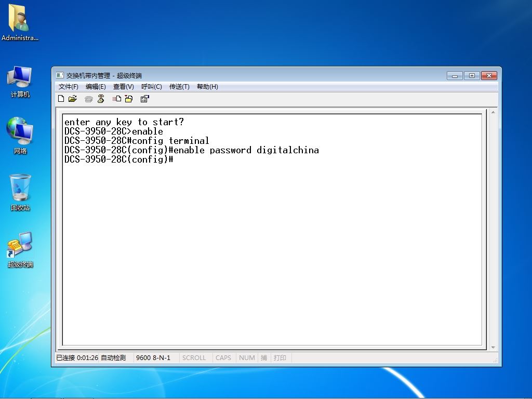This screenshot has width=532, height=399.
Task: Click inside terminal at the config prompt
Action: tap(119, 159)
